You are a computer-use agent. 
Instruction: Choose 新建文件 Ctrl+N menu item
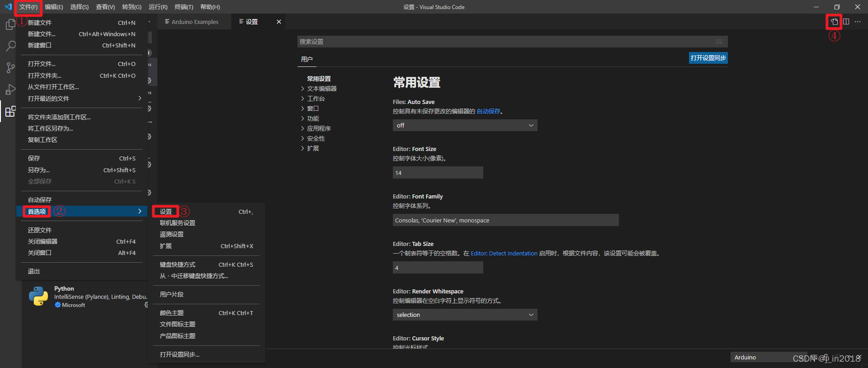(81, 23)
